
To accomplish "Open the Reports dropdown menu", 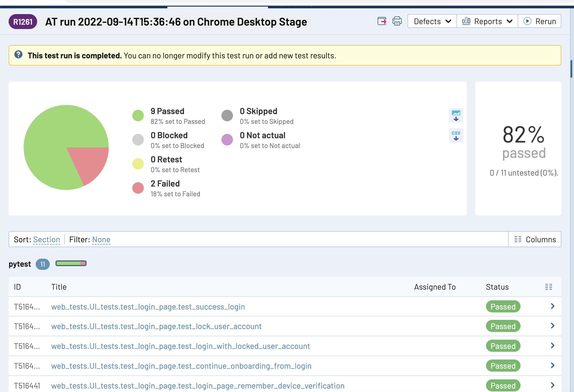I will coord(487,21).
